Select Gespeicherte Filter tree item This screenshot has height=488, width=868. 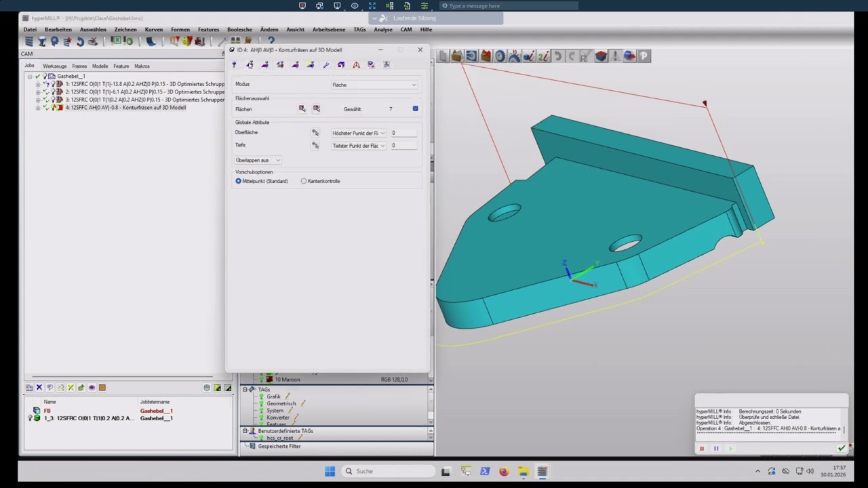pyautogui.click(x=279, y=446)
